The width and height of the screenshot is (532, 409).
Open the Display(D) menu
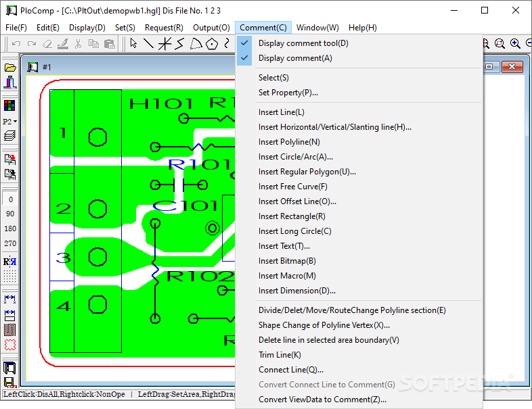(x=87, y=28)
